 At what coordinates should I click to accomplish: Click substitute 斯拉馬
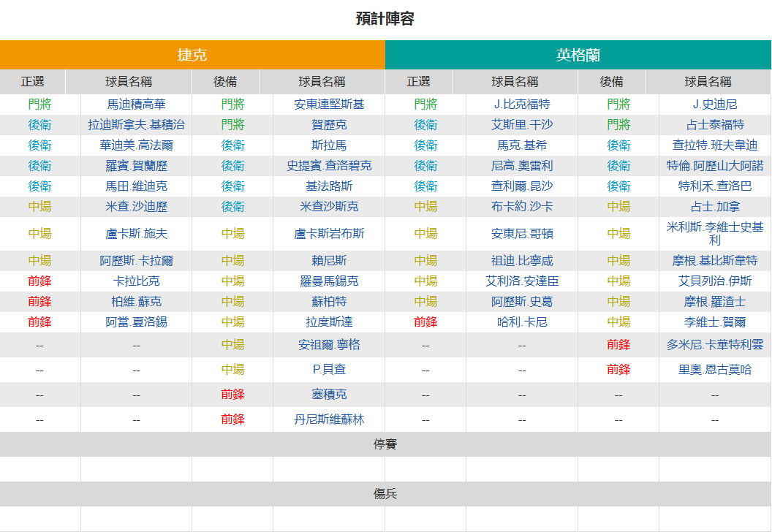330,145
